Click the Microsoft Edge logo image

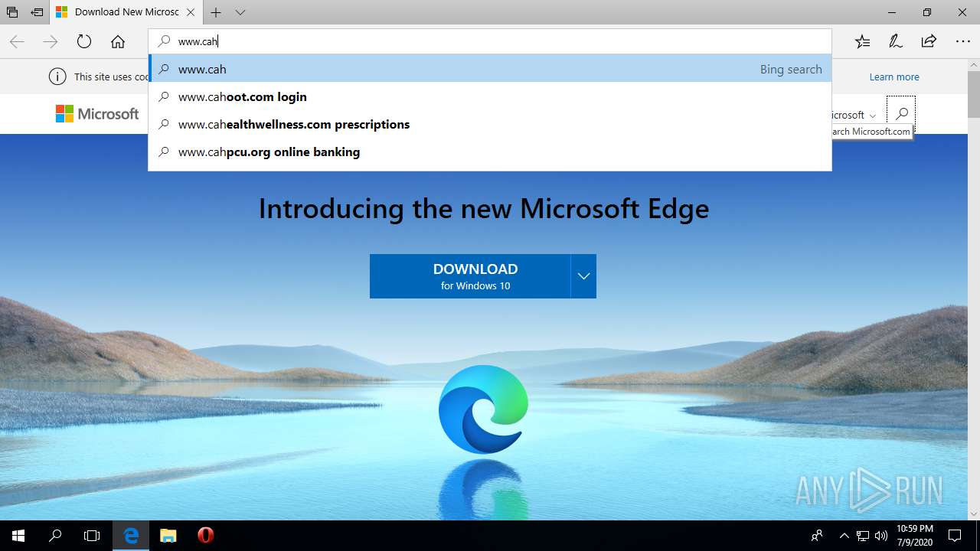pyautogui.click(x=483, y=409)
